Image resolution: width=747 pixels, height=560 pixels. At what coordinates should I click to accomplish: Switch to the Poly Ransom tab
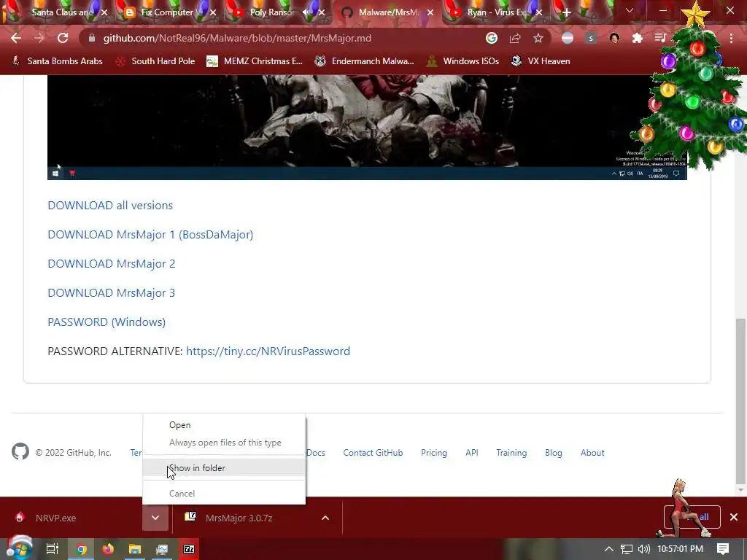(271, 12)
